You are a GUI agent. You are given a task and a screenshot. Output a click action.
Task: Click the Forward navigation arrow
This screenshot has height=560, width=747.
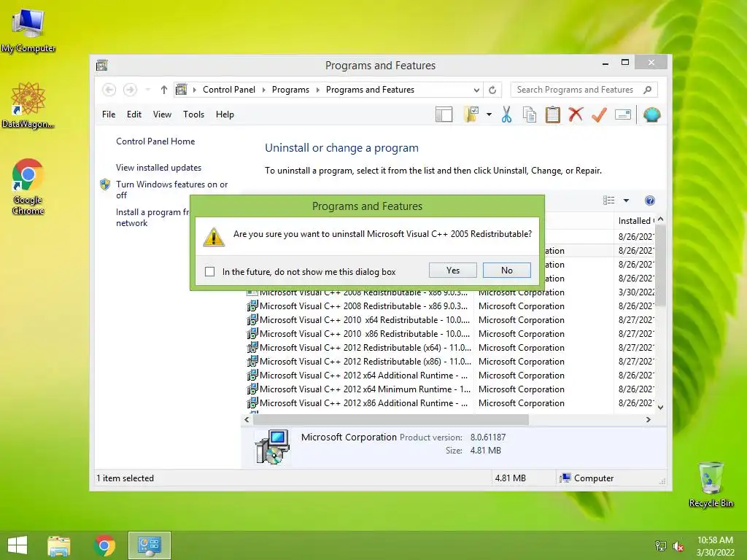[130, 90]
